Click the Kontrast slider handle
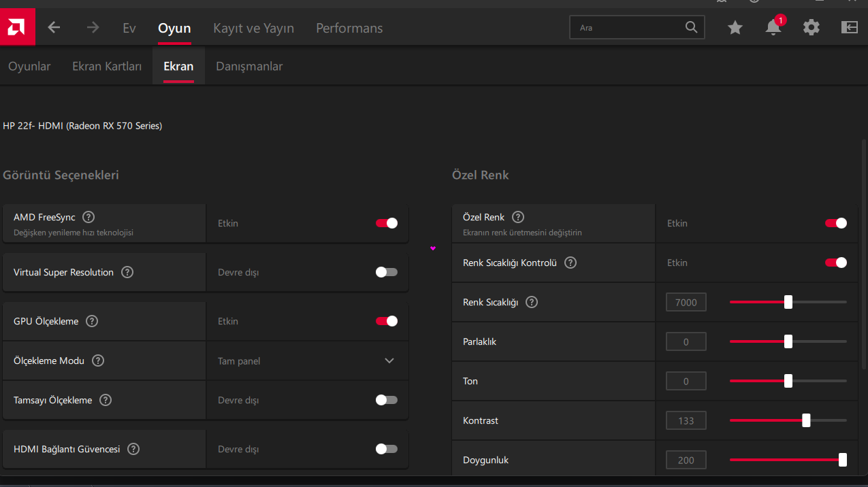 click(x=806, y=420)
